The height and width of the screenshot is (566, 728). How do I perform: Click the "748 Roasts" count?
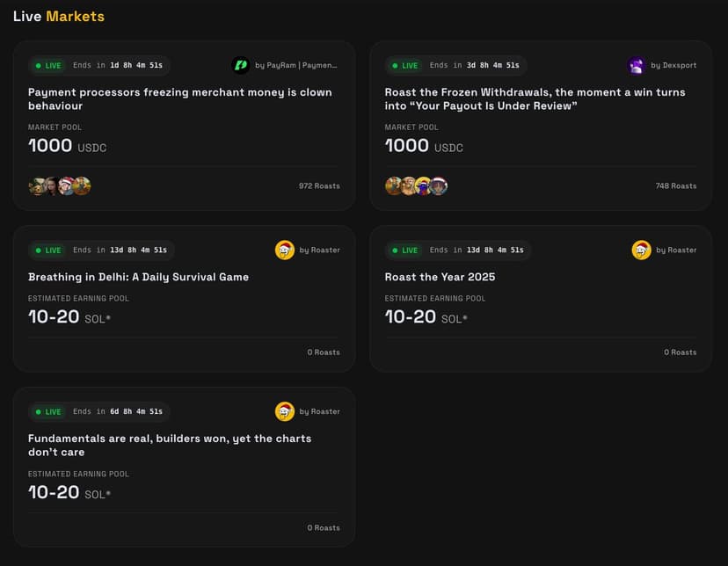click(x=675, y=186)
